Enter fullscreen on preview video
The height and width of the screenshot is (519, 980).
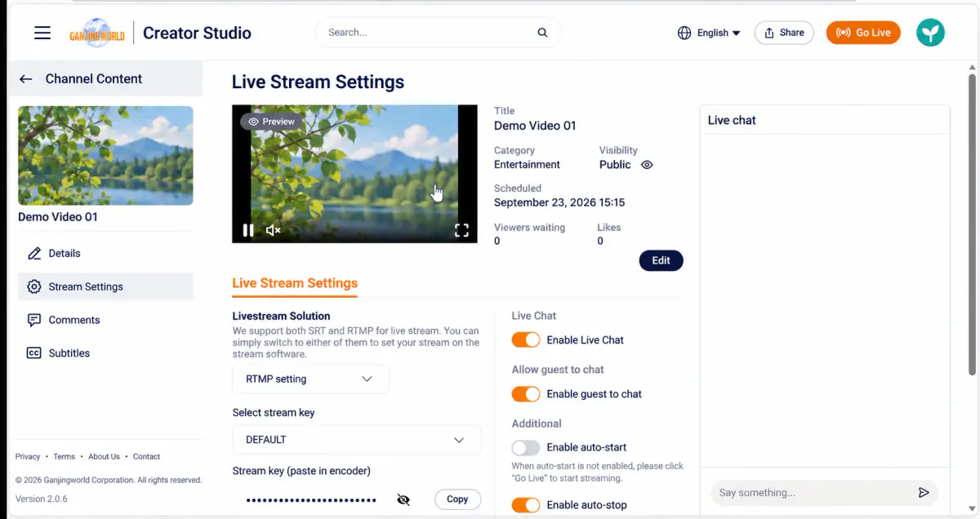pyautogui.click(x=461, y=230)
